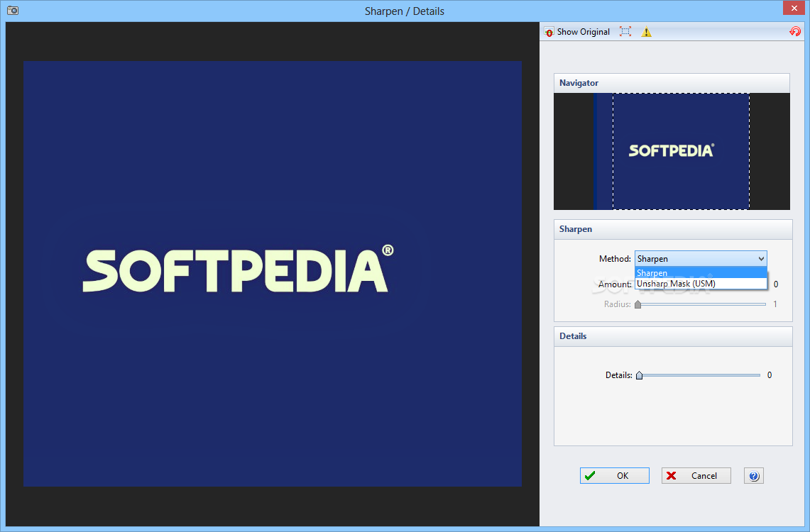Click the Sharpen panel header

pos(673,230)
